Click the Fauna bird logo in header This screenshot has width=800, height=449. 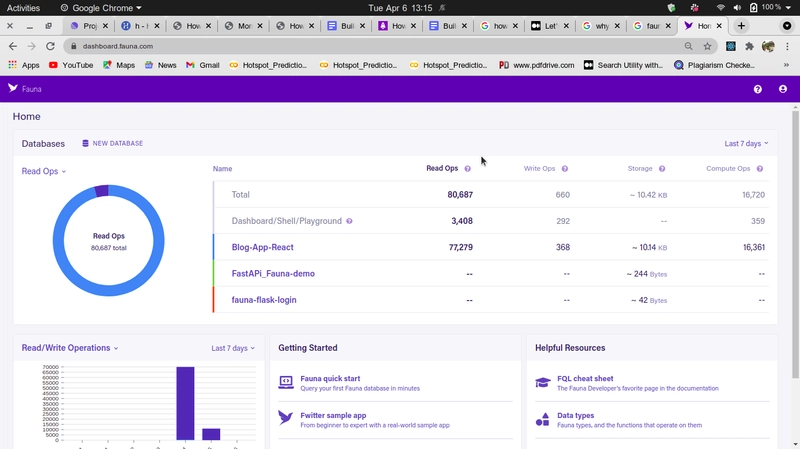(x=13, y=88)
